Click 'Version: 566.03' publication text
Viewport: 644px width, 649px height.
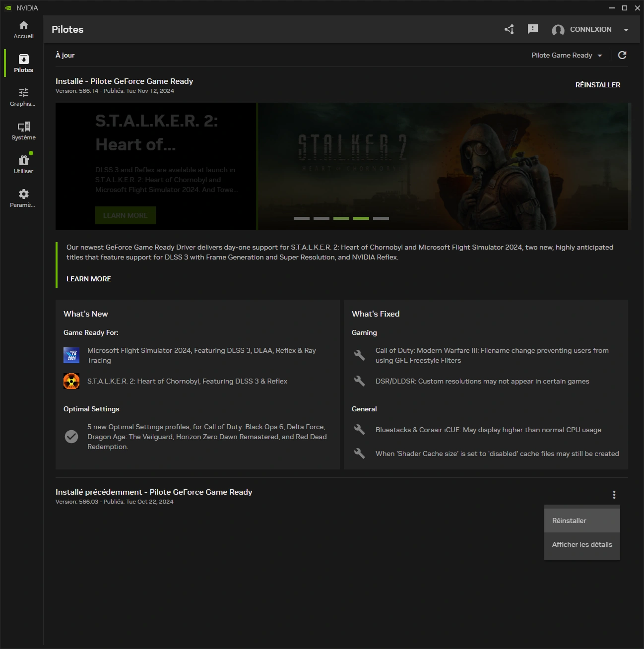pos(115,502)
